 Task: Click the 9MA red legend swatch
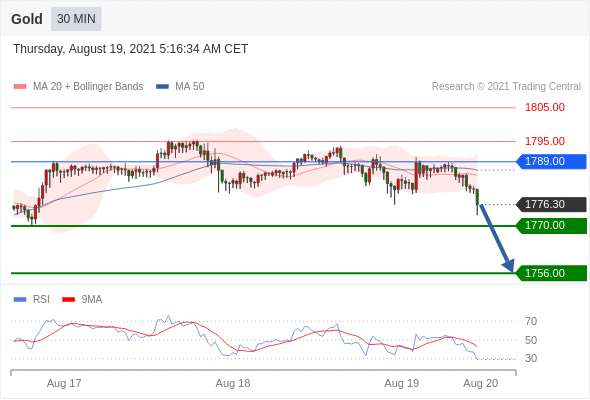(68, 300)
